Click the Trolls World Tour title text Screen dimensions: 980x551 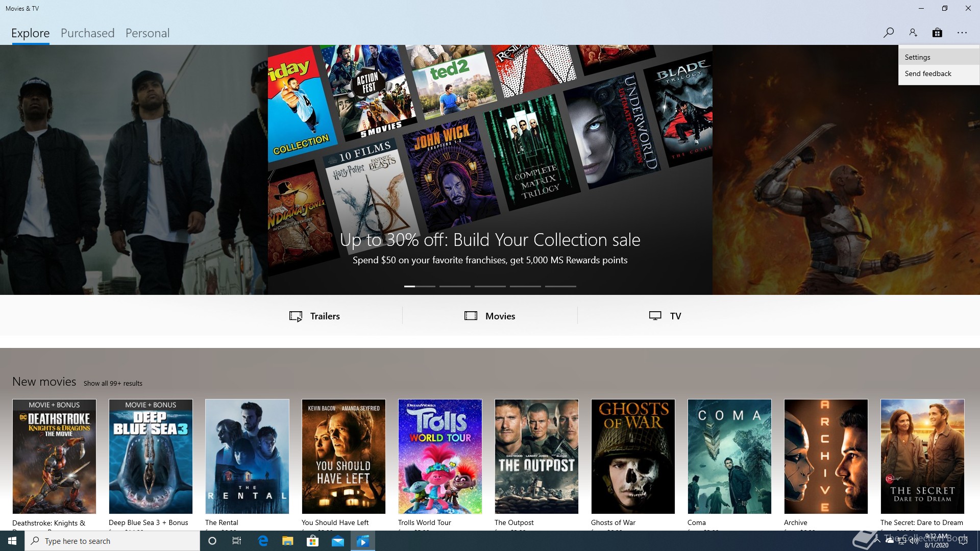425,522
